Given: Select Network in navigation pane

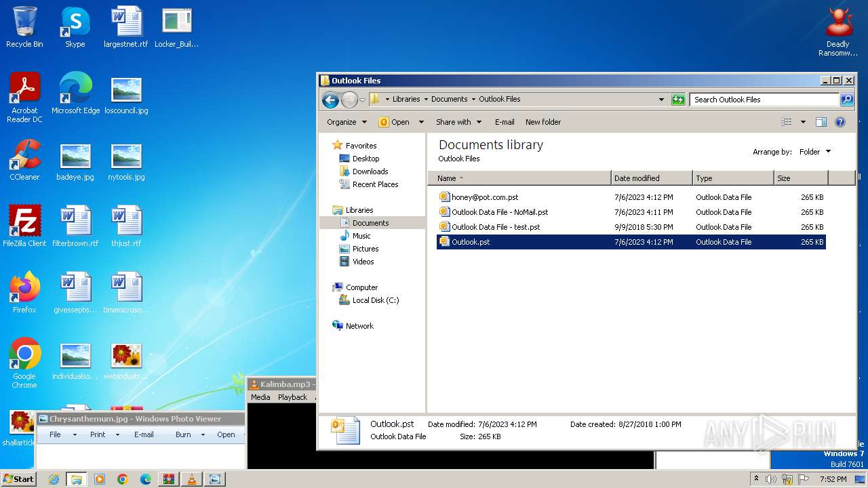Looking at the screenshot, I should pyautogui.click(x=359, y=326).
